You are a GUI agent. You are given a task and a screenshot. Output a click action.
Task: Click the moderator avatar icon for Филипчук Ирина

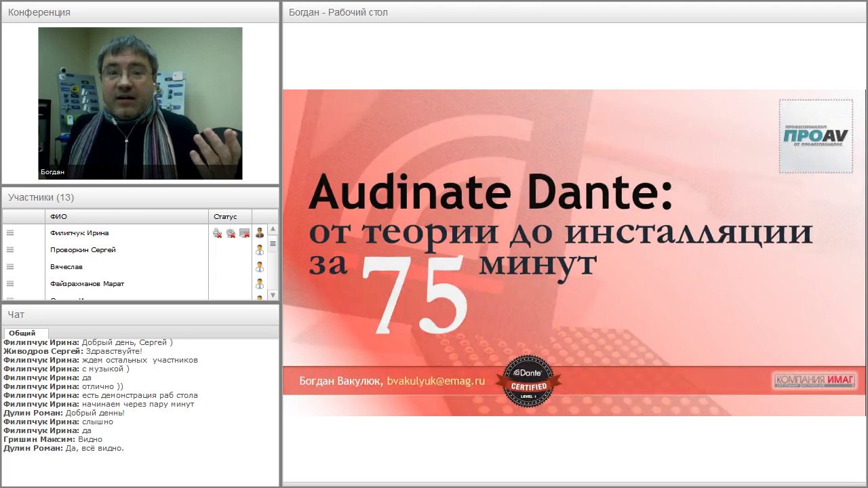click(x=260, y=233)
